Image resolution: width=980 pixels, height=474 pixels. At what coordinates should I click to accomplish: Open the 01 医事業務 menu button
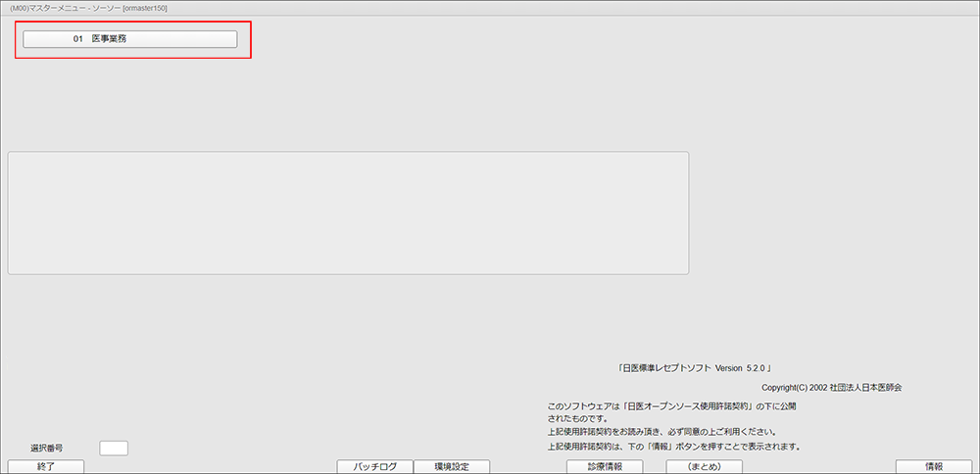tap(130, 39)
